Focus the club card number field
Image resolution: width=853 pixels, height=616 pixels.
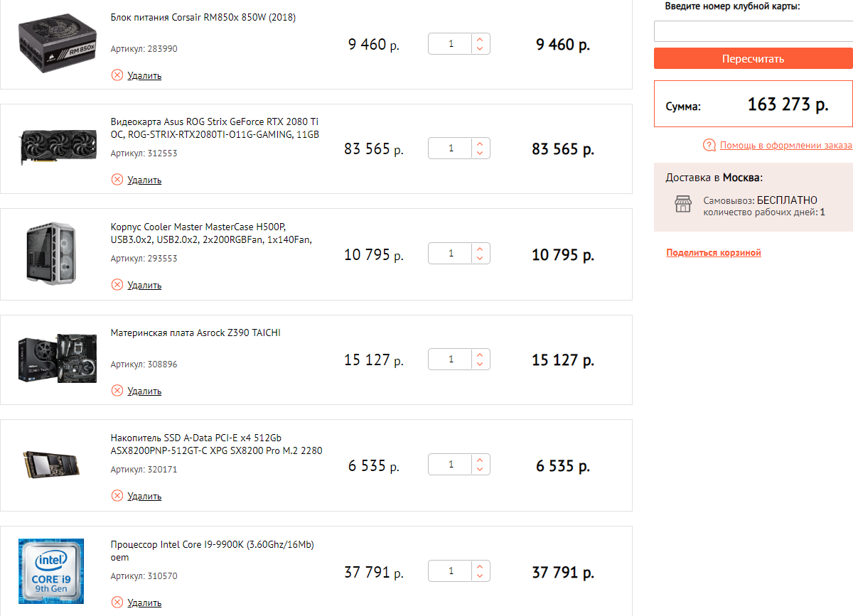point(753,32)
